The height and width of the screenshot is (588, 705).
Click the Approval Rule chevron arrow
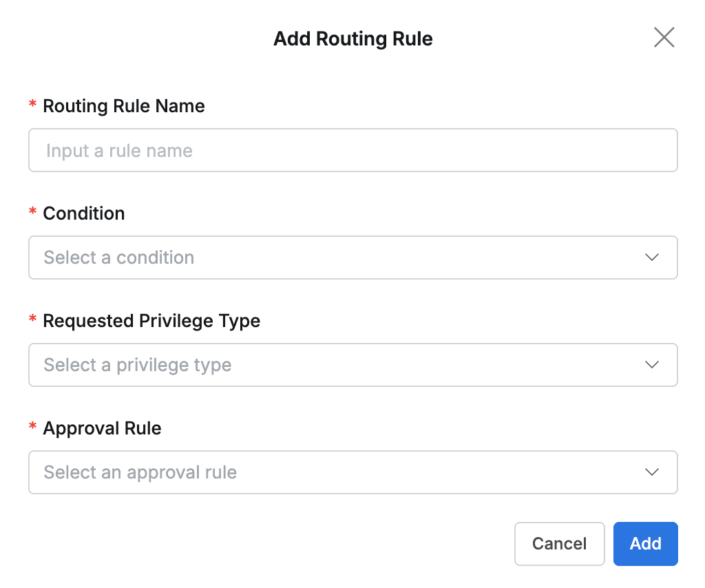651,472
